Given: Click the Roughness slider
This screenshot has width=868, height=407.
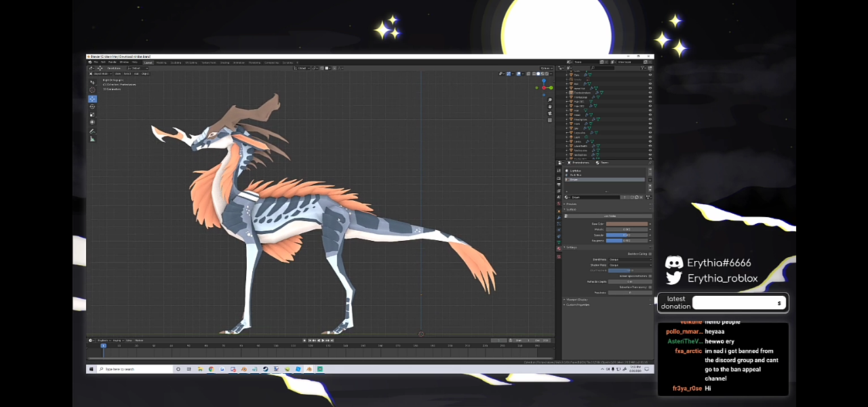Looking at the screenshot, I should [627, 240].
